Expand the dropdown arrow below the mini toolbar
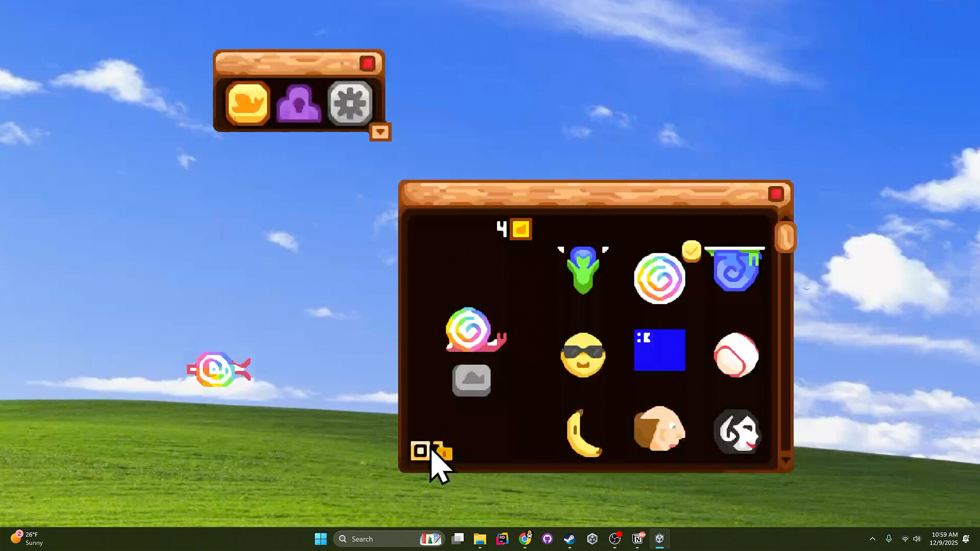 [380, 132]
